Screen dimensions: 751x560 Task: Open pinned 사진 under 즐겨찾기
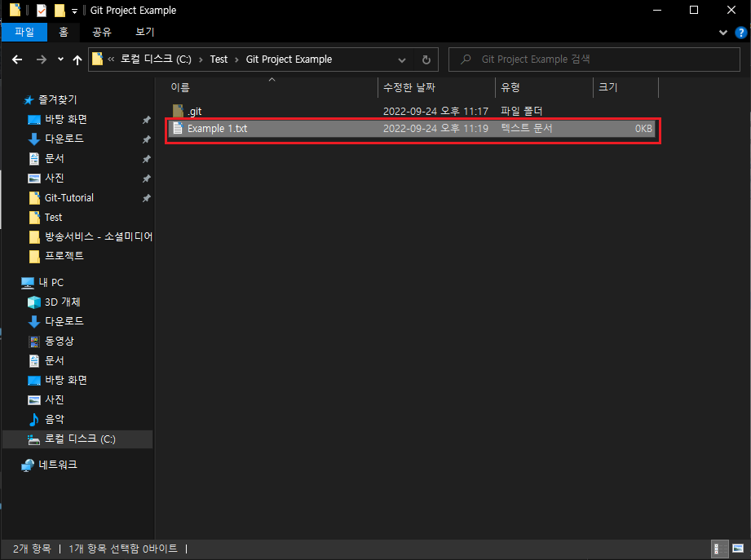(x=54, y=178)
